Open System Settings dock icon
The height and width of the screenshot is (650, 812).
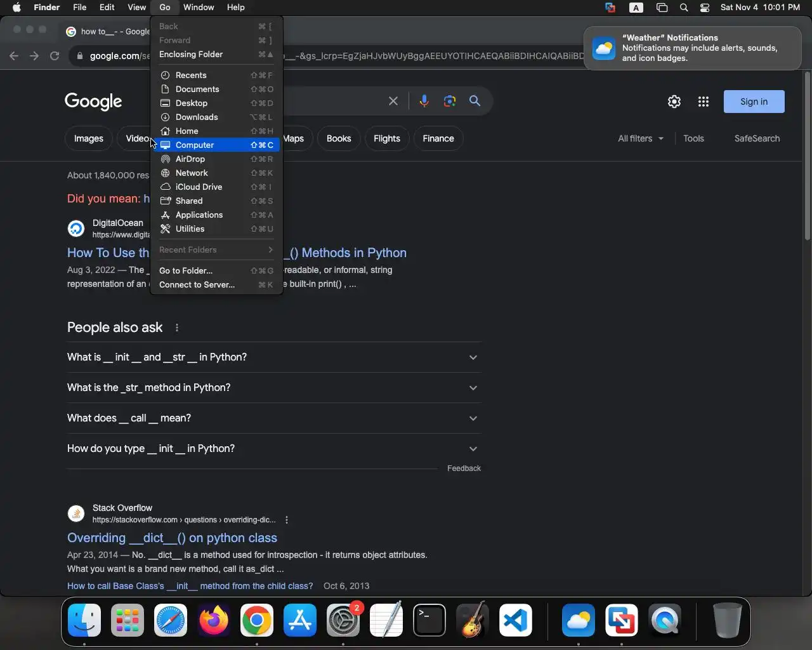pos(343,620)
